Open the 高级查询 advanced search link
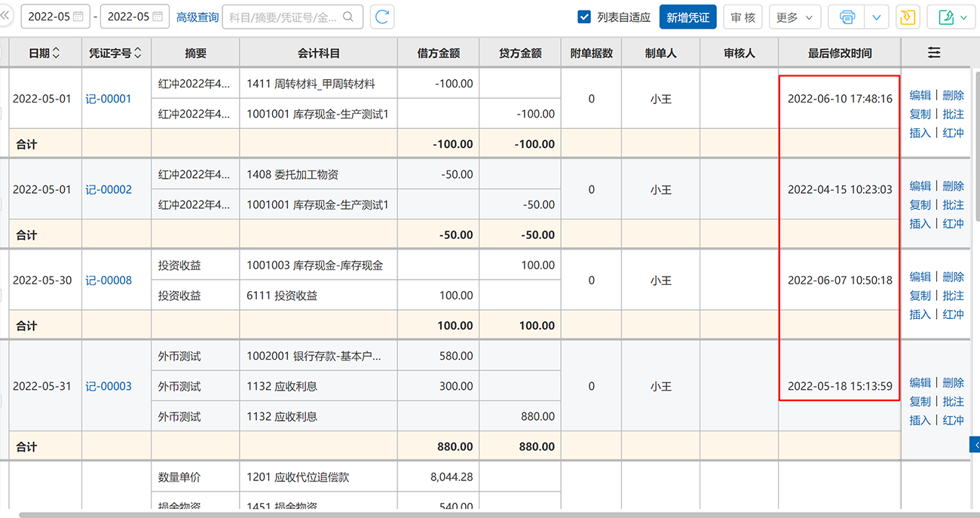Screen dimensions: 980x518 198,17
